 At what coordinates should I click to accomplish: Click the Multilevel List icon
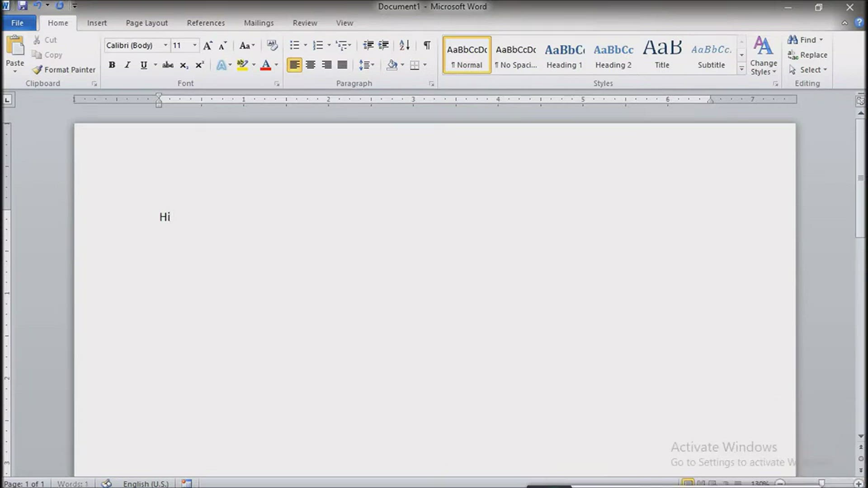[x=341, y=45]
